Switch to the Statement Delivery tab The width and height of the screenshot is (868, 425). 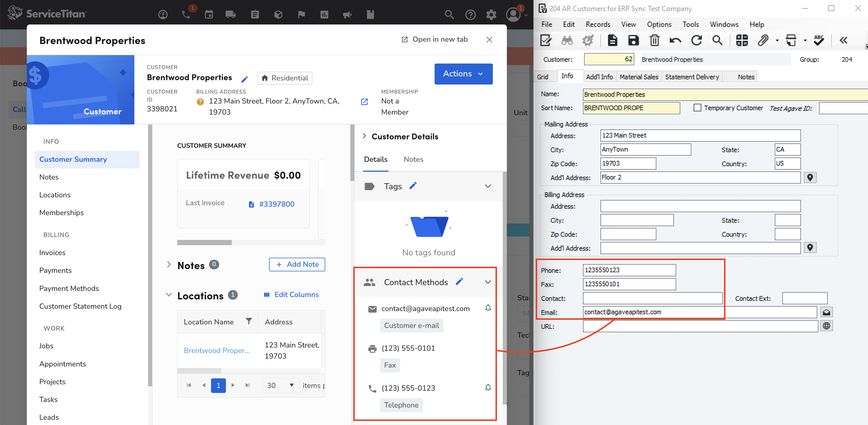692,77
